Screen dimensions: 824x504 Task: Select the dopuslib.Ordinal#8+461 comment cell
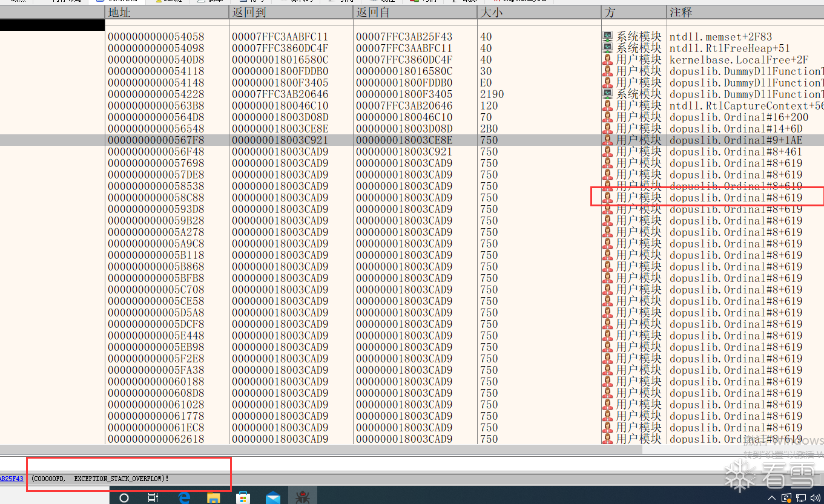[x=736, y=152]
